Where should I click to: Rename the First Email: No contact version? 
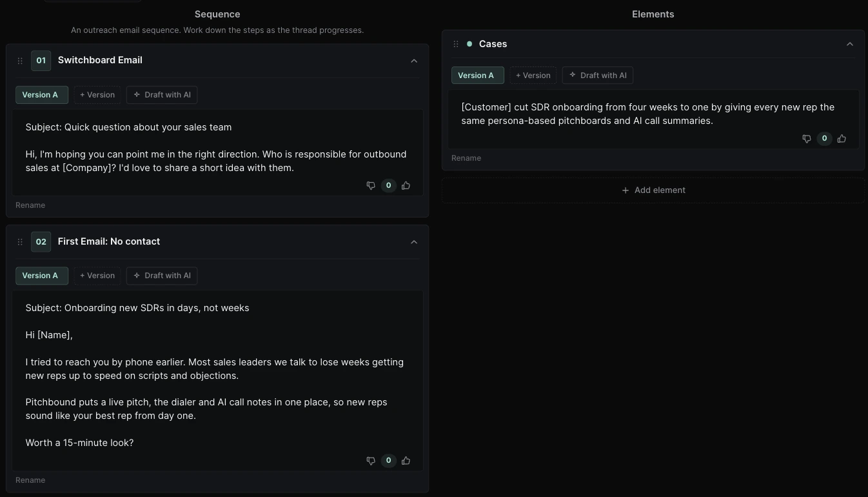[30, 480]
